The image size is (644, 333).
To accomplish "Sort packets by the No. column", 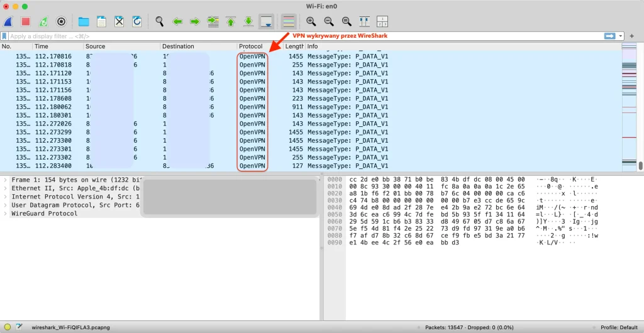I will [16, 46].
